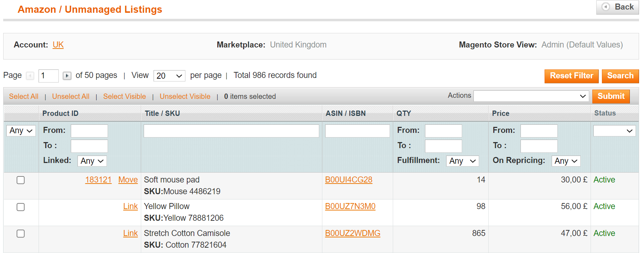
Task: Open the Any selection filter dropdown
Action: click(x=21, y=131)
